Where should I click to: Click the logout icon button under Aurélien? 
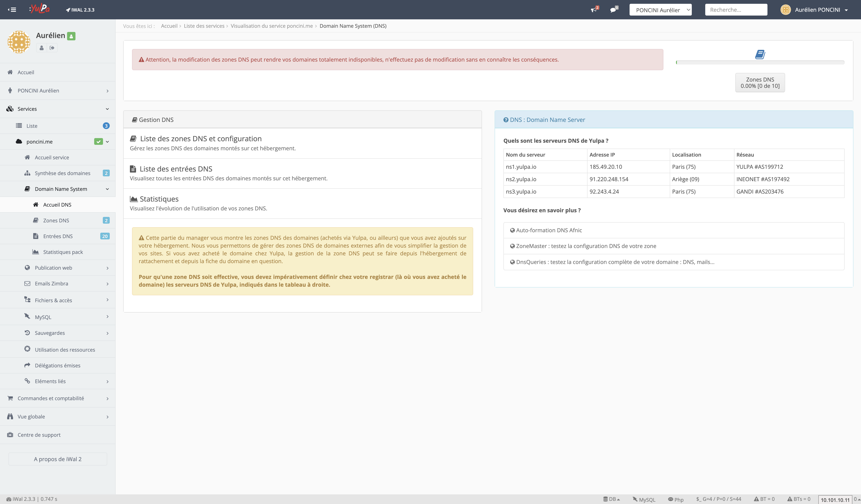tap(52, 48)
